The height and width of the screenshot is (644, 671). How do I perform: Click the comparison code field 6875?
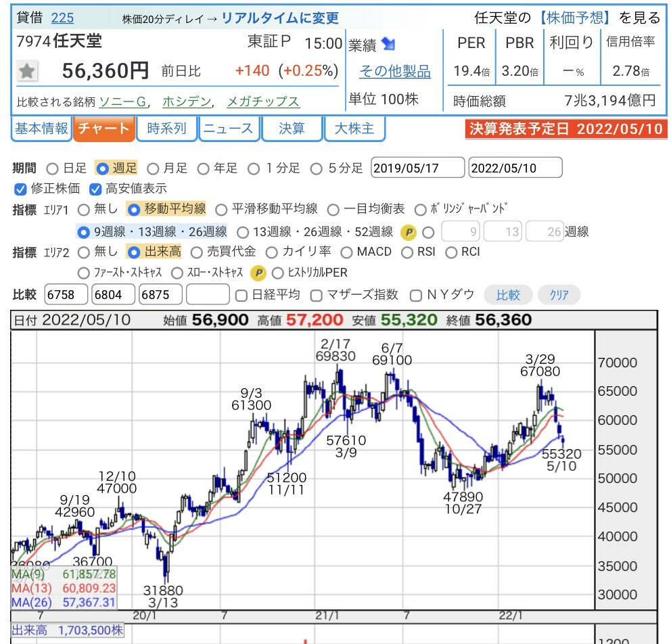click(160, 295)
